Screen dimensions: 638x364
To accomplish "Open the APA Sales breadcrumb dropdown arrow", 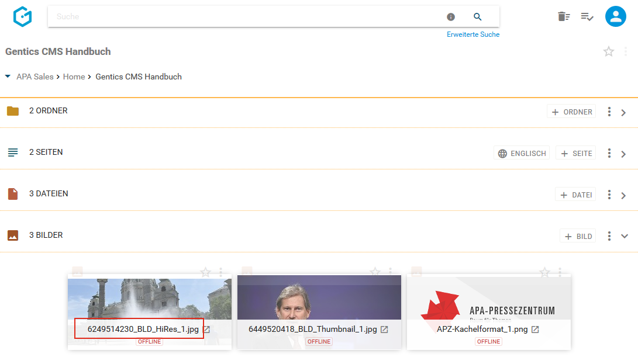I will coord(8,77).
